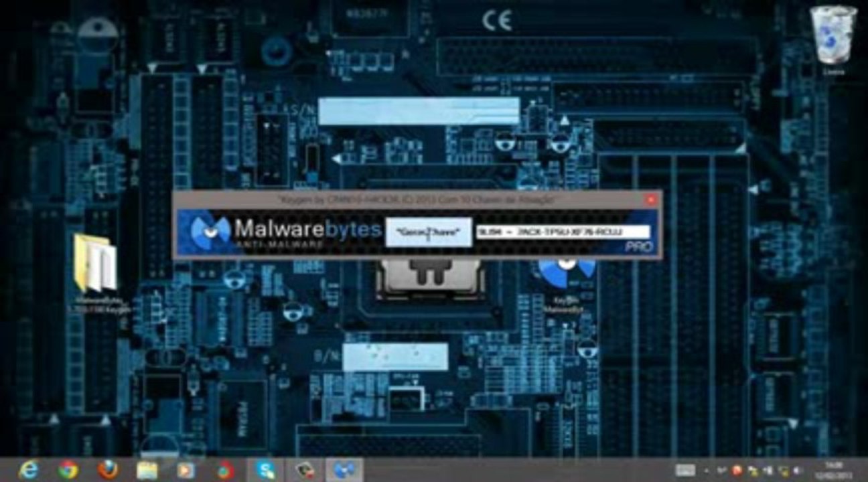Close the Keygen window

point(651,199)
